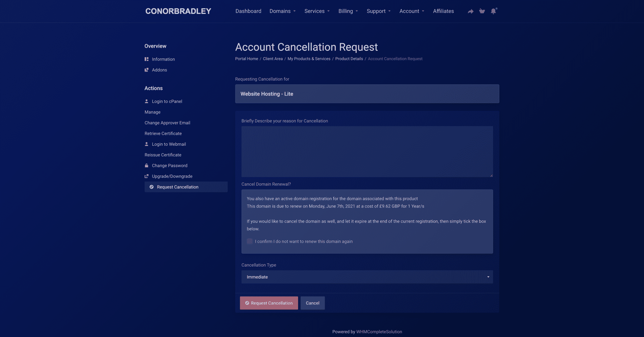644x337 pixels.
Task: Click into the cancellation reason text area
Action: pyautogui.click(x=367, y=152)
